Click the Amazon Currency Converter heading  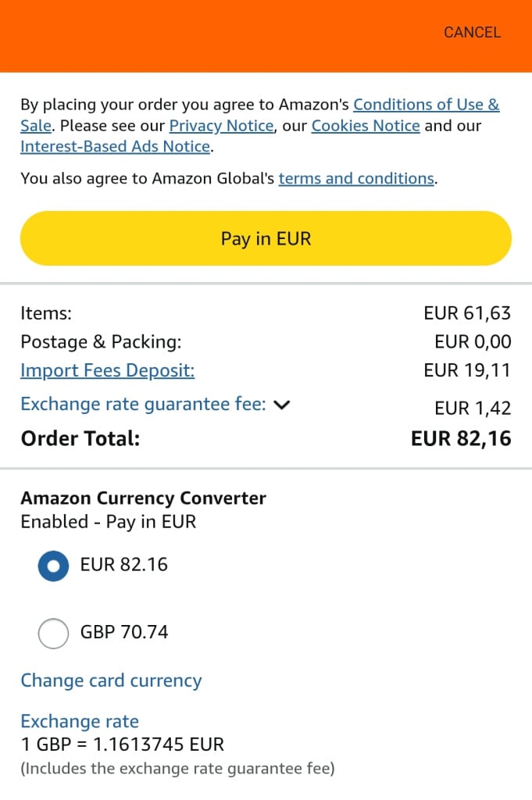coord(143,498)
